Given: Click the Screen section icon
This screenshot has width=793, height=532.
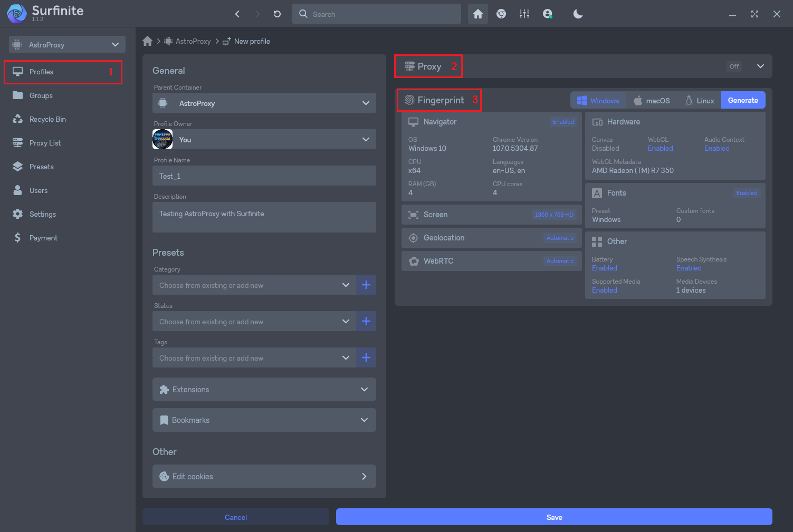Looking at the screenshot, I should pyautogui.click(x=414, y=215).
